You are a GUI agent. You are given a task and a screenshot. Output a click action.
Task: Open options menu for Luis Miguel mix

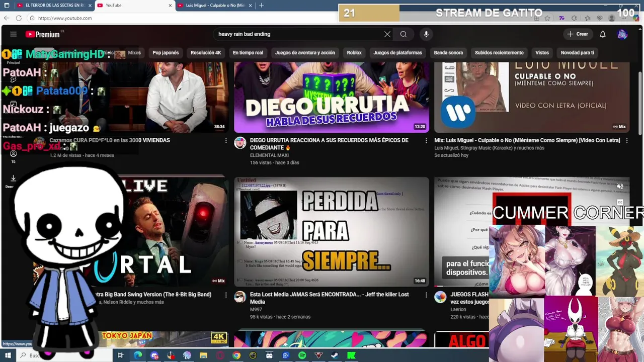click(x=626, y=141)
